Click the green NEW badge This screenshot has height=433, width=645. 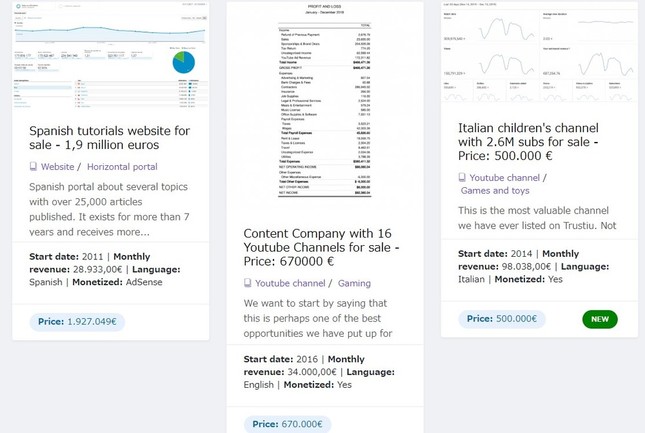coord(600,319)
